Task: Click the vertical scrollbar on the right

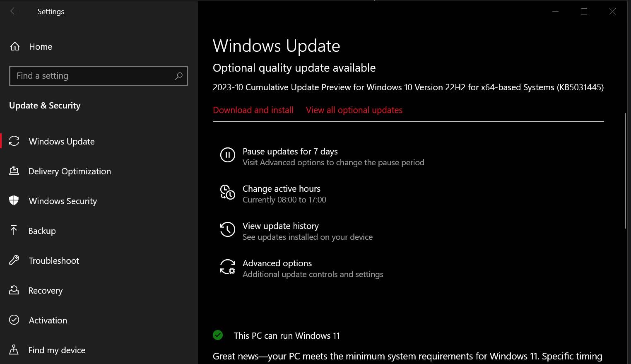Action: (625, 170)
